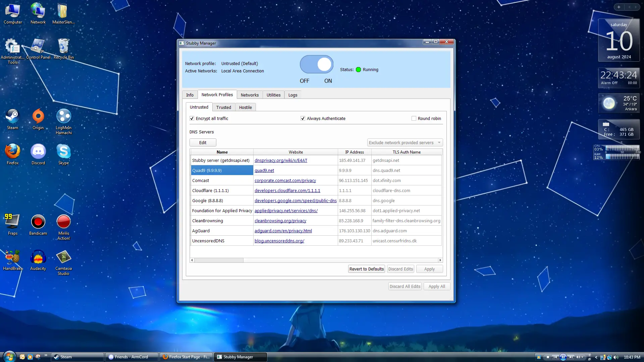Screen dimensions: 644x362
Task: Click the Apply button
Action: pyautogui.click(x=429, y=269)
